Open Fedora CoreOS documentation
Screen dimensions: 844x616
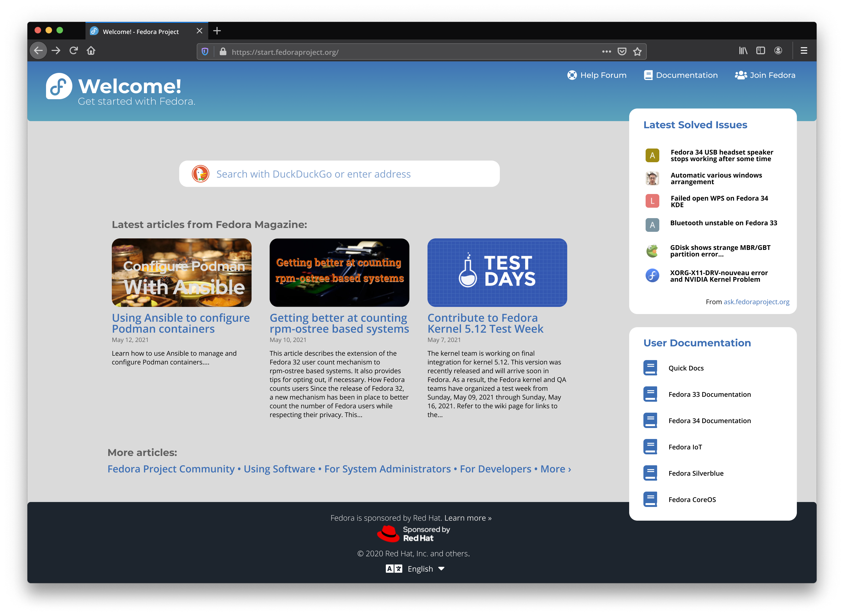coord(692,500)
